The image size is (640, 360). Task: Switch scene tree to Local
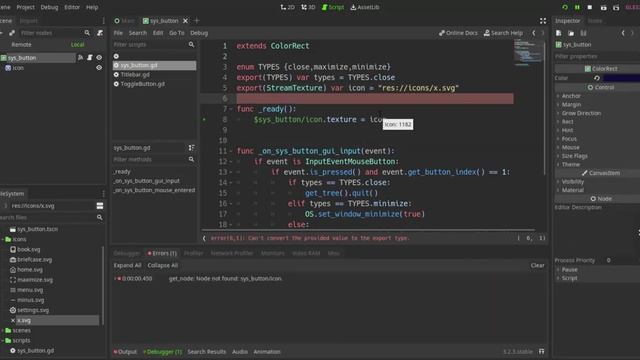click(78, 44)
